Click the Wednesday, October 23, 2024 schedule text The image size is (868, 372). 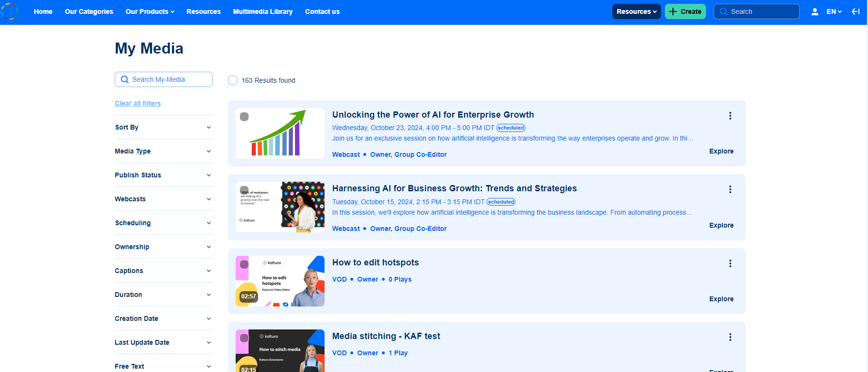(x=413, y=128)
